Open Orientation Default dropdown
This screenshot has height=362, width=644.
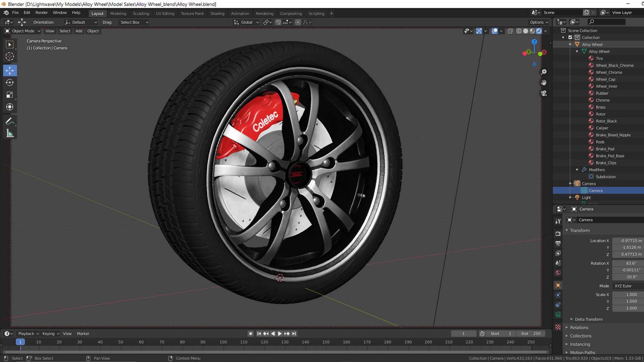point(81,22)
